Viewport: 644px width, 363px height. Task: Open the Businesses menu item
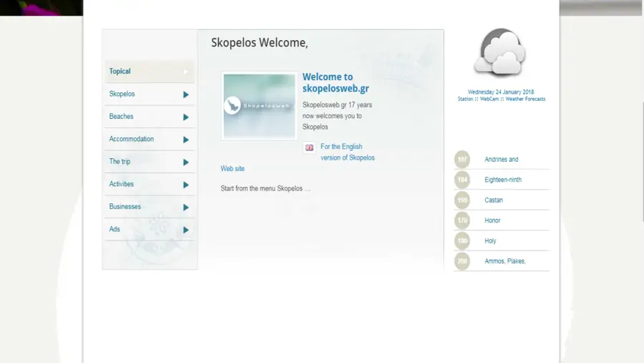pos(125,207)
